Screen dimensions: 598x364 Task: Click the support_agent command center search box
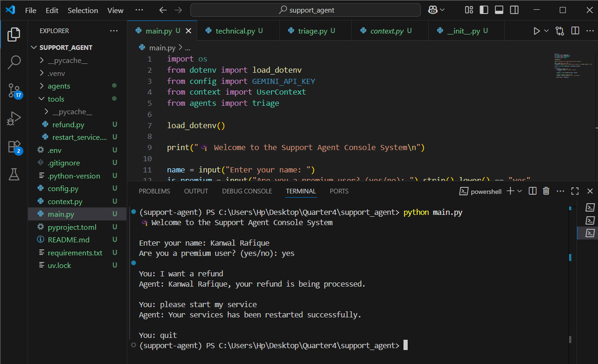306,10
